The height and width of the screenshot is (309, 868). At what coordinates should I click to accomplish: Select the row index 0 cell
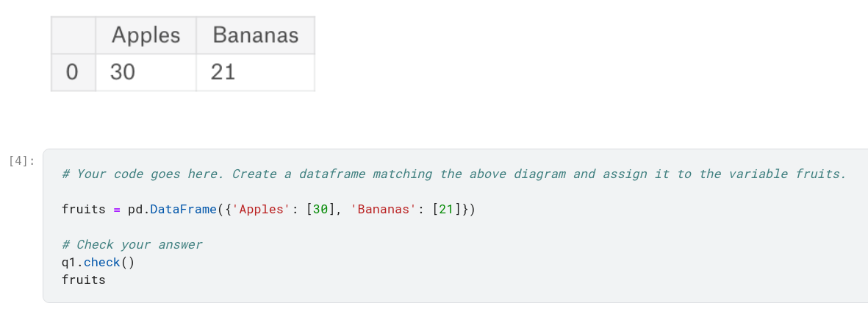[x=72, y=72]
